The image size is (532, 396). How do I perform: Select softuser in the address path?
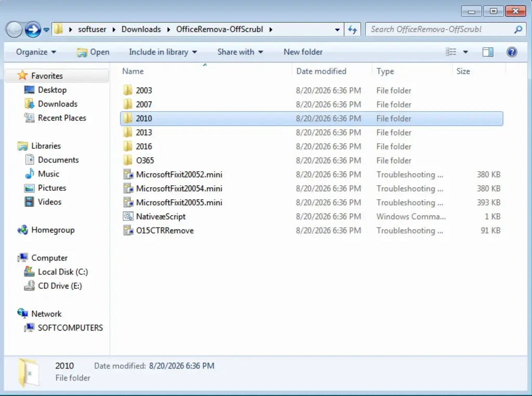[x=92, y=30]
